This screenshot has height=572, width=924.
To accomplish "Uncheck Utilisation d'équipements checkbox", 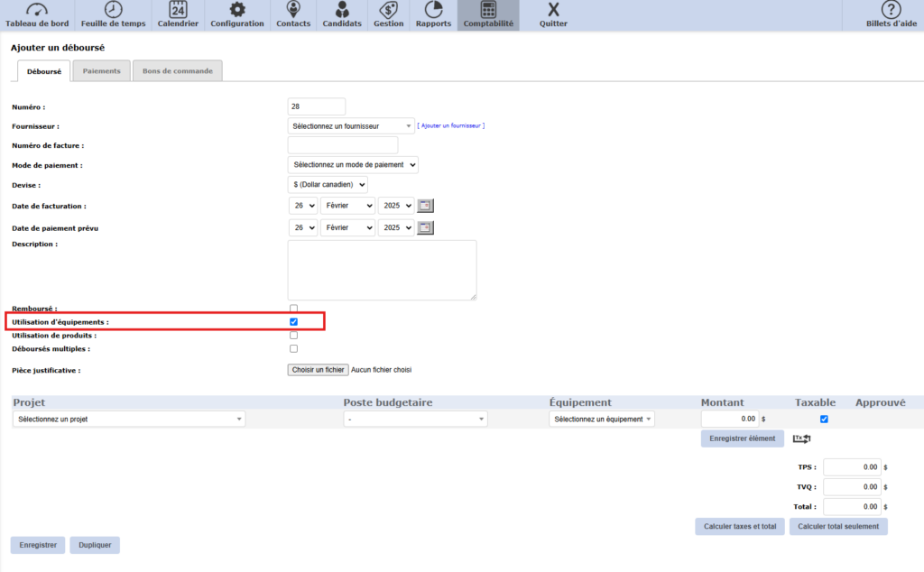I will 293,322.
